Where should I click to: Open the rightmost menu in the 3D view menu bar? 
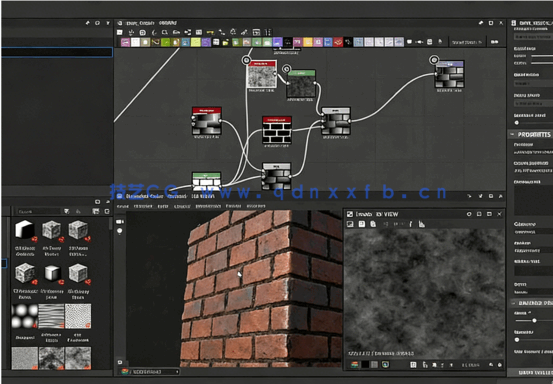(x=256, y=206)
